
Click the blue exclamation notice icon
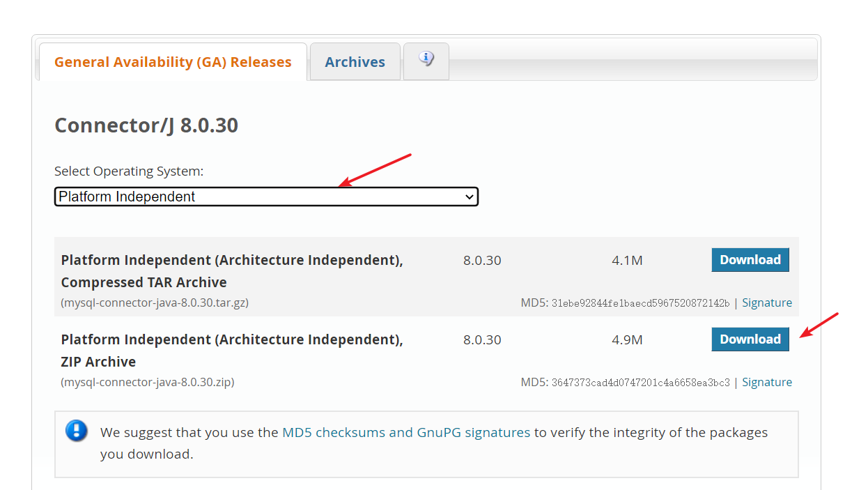(77, 431)
